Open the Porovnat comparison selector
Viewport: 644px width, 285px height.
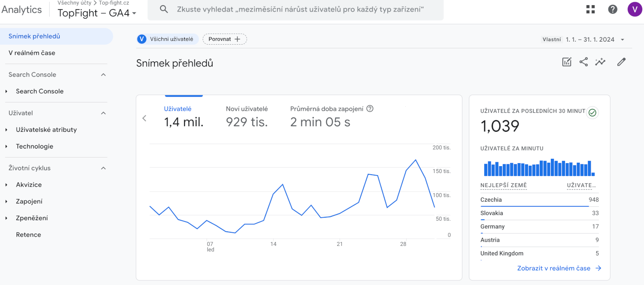225,39
